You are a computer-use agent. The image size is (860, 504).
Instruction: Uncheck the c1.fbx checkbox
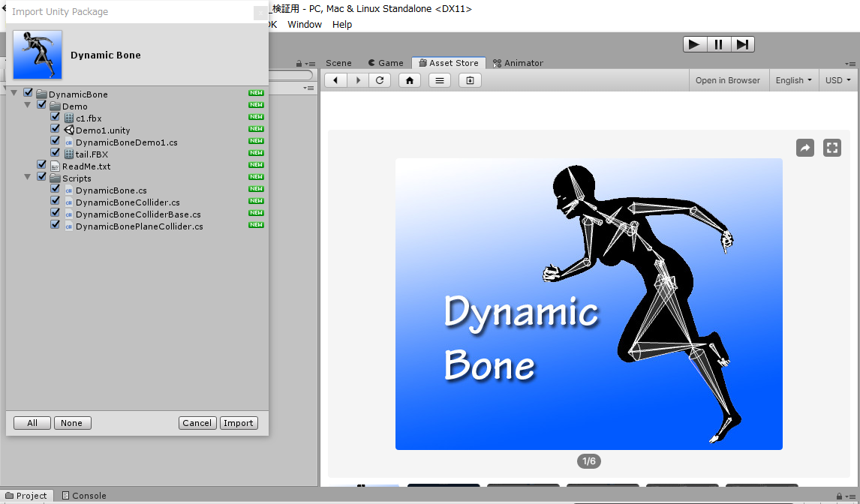55,116
